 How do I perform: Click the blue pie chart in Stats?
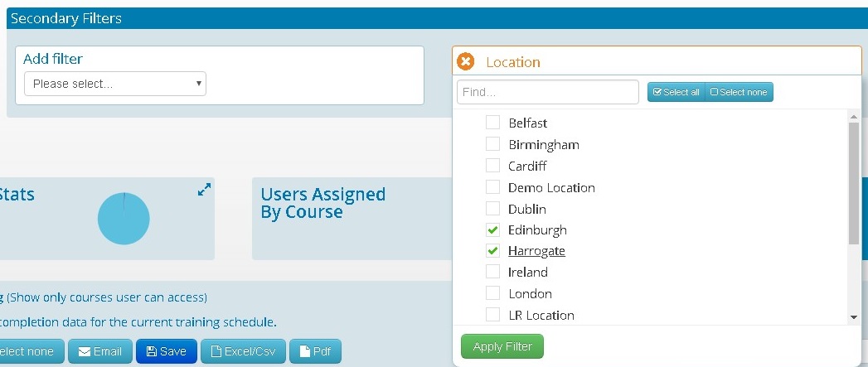[x=124, y=219]
